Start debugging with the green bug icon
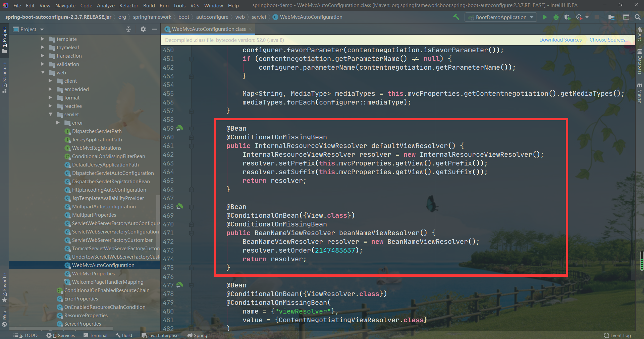The width and height of the screenshot is (644, 339). [556, 17]
